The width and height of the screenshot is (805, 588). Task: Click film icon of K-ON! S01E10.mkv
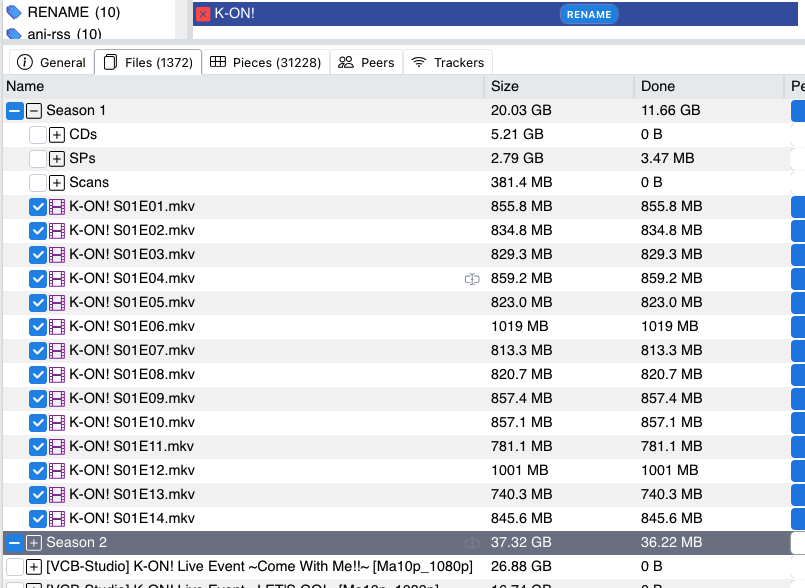[x=57, y=423]
